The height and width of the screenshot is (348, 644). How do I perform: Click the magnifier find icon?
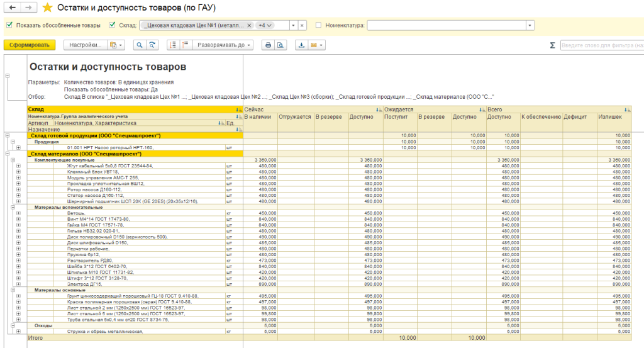coord(140,45)
